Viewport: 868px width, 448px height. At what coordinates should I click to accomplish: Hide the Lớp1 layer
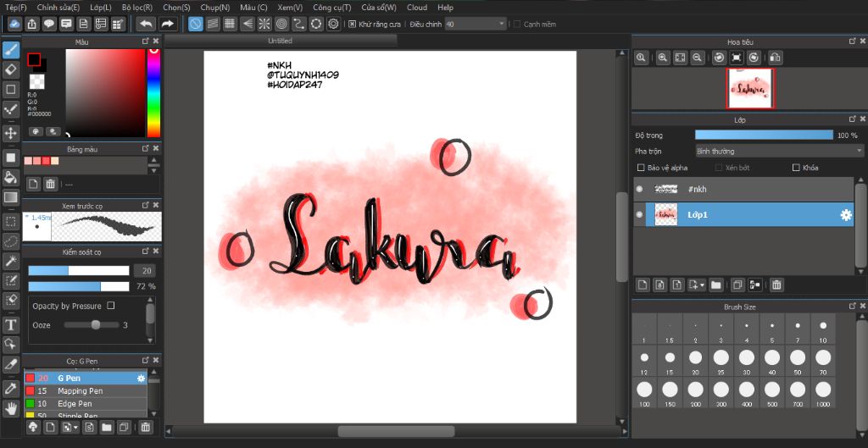[x=639, y=214]
